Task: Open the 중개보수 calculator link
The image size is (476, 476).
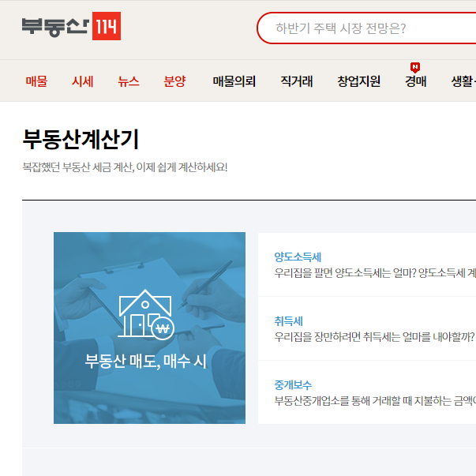Action: tap(293, 385)
